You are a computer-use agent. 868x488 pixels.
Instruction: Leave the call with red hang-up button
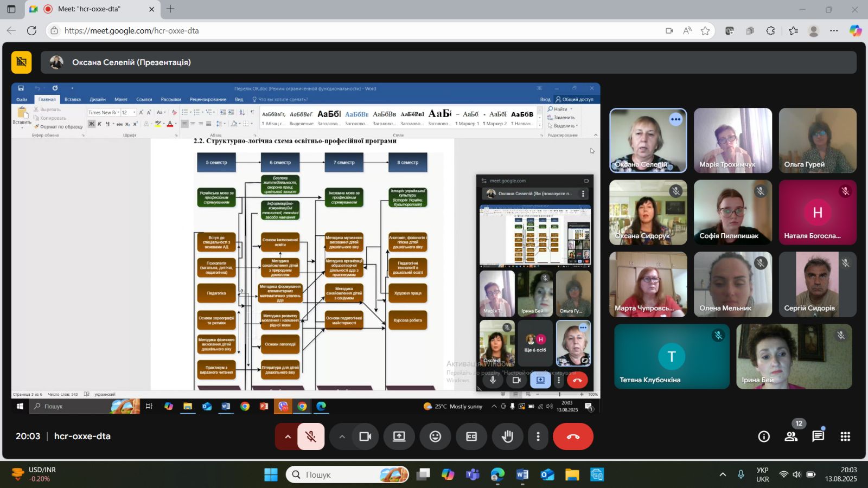[573, 436]
